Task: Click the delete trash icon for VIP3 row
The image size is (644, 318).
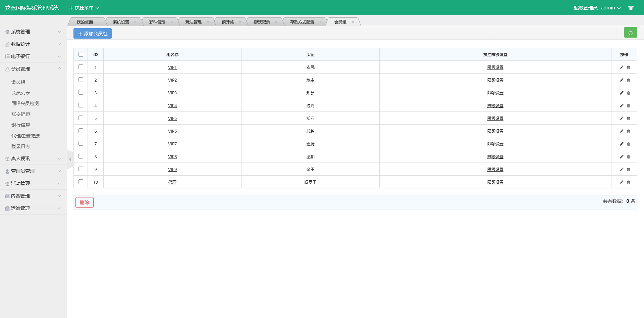Action: [629, 93]
